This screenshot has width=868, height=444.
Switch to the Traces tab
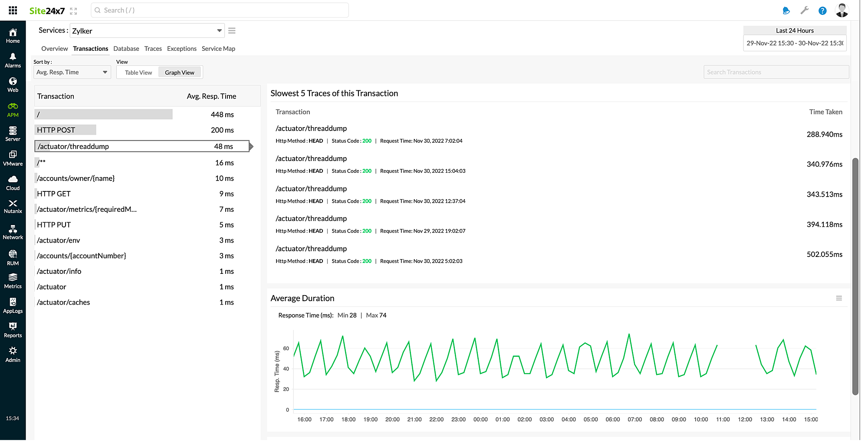[x=153, y=48]
